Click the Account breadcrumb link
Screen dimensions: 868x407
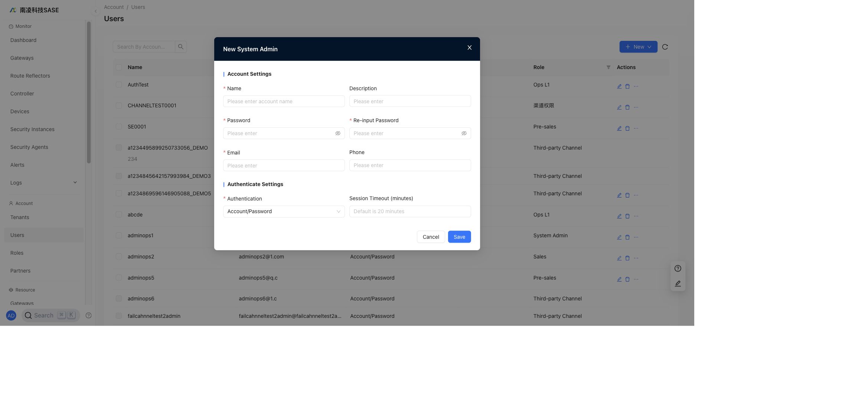114,7
